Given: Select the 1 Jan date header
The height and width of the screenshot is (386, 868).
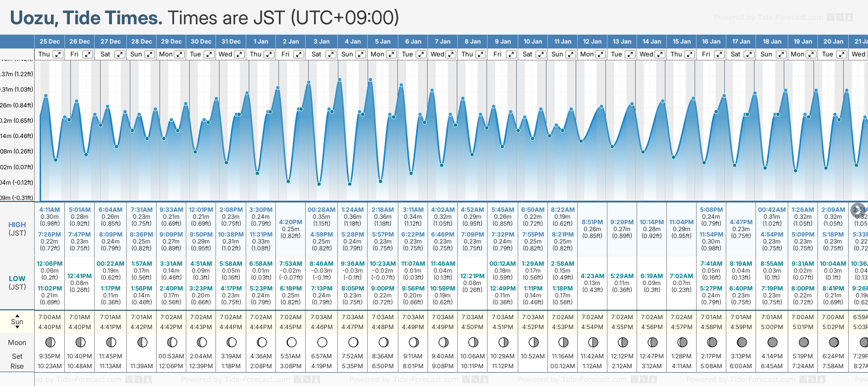Looking at the screenshot, I should tap(261, 42).
